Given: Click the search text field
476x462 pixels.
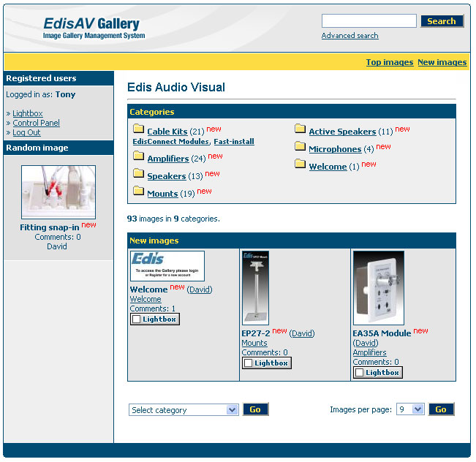Looking at the screenshot, I should pos(369,21).
